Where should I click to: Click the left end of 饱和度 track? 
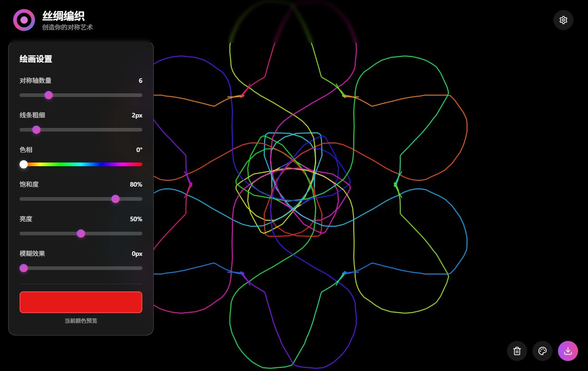[21, 199]
